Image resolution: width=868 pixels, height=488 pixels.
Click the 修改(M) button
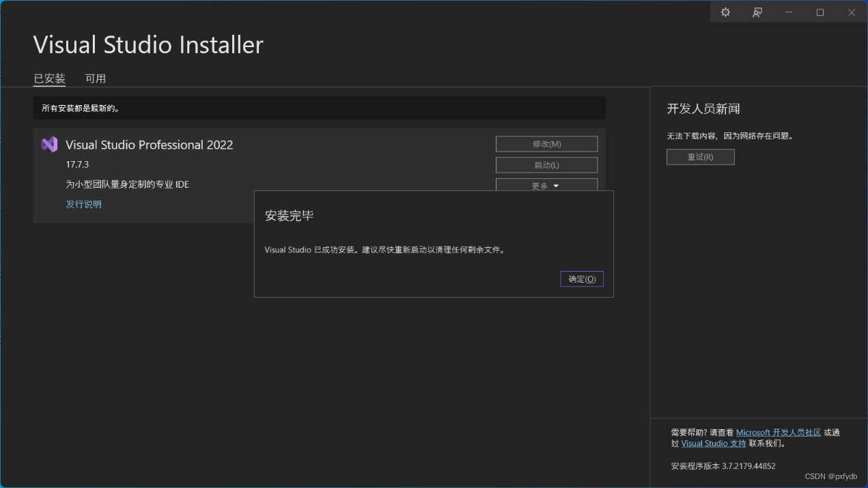click(546, 143)
